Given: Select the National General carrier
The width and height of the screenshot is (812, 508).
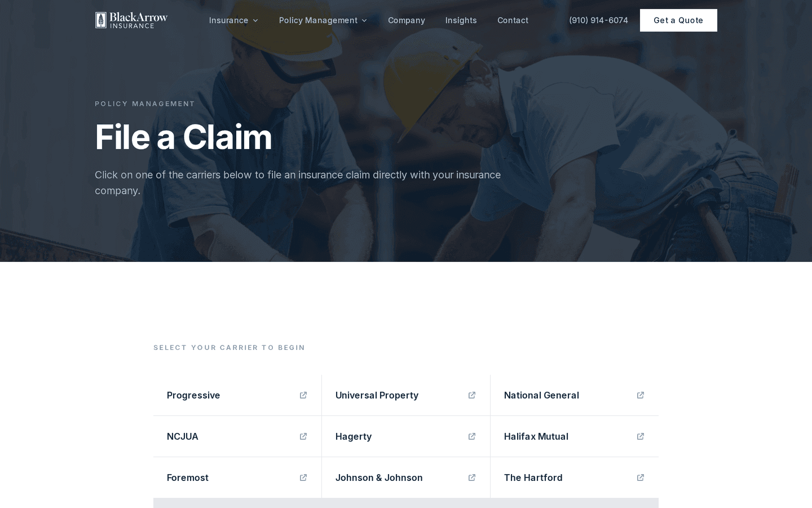Looking at the screenshot, I should [575, 395].
